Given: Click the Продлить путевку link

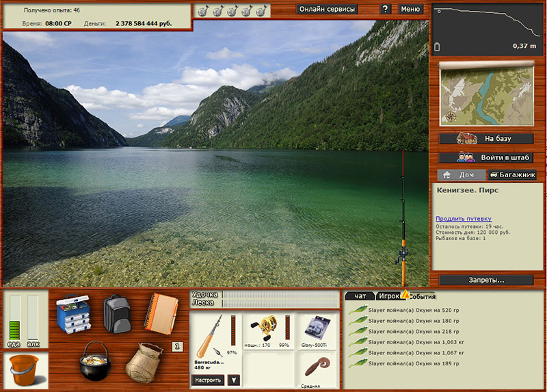Looking at the screenshot, I should (x=464, y=218).
